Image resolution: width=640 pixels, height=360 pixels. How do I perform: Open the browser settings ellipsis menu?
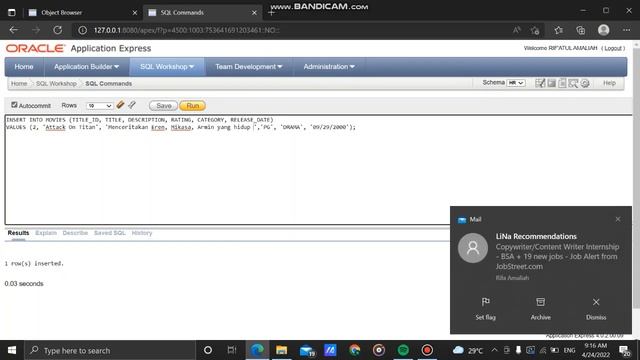click(x=626, y=30)
